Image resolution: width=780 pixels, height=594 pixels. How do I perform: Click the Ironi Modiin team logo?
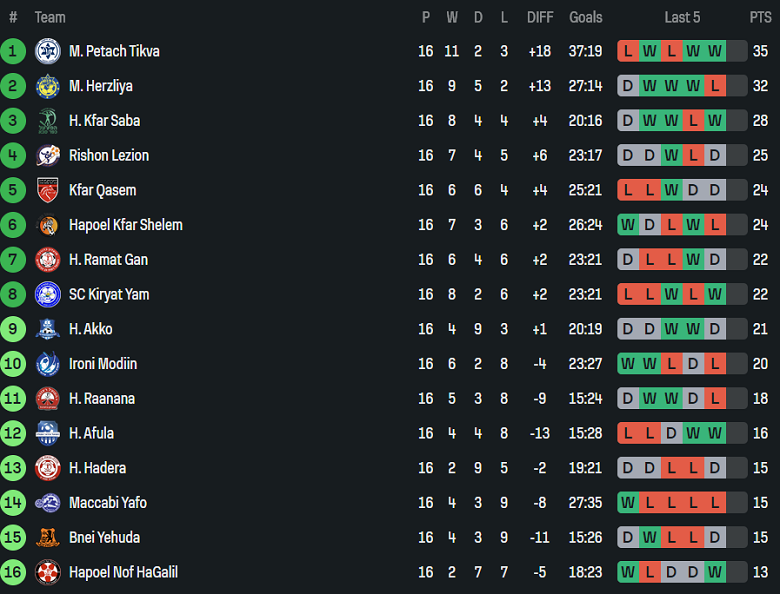pos(48,364)
